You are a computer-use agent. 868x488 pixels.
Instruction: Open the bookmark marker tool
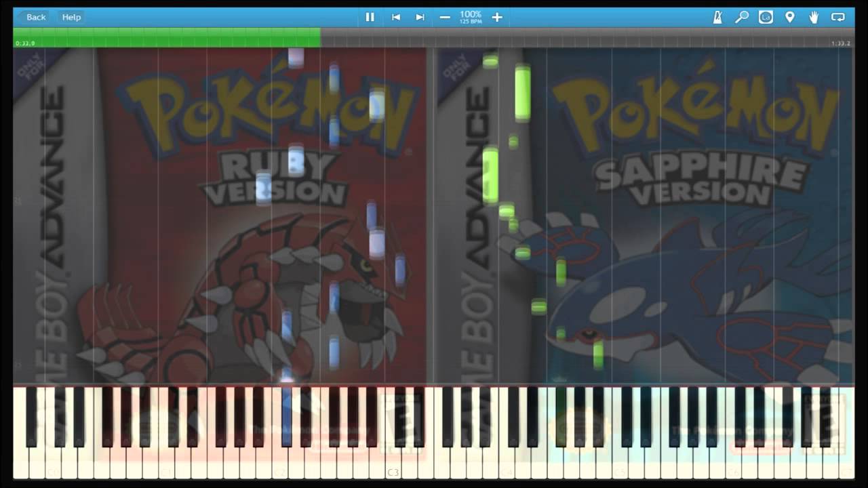coord(790,17)
